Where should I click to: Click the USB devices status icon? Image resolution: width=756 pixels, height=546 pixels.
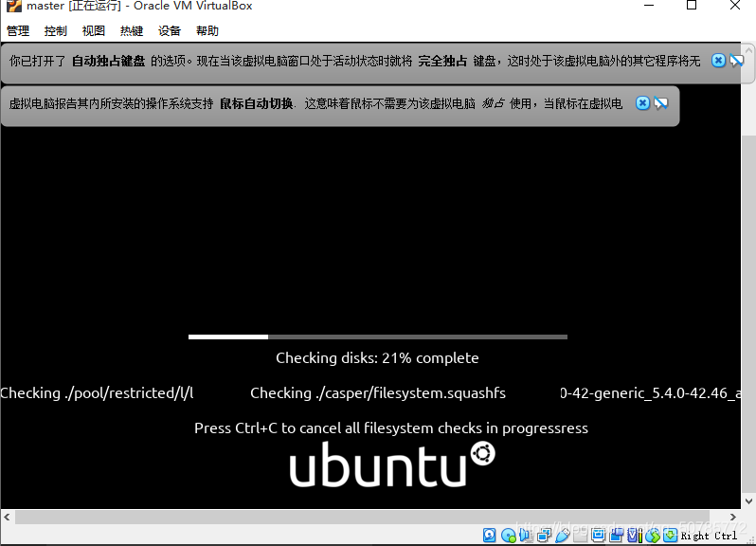tap(562, 535)
